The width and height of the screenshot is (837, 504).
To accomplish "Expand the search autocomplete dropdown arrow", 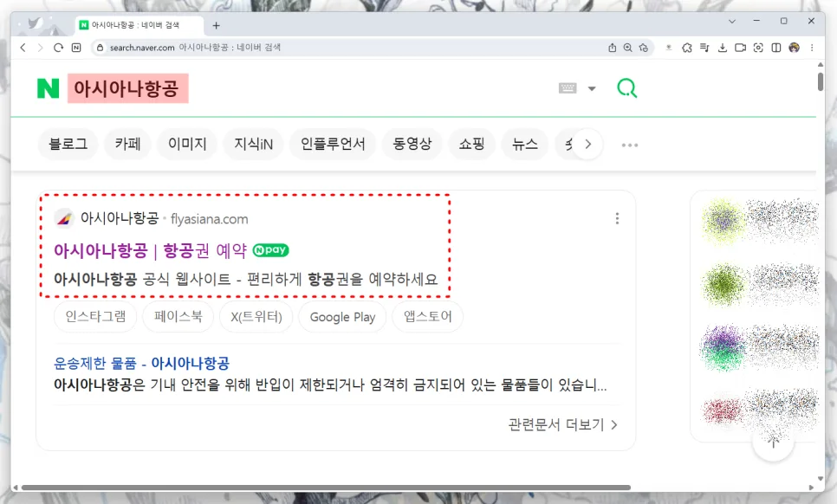I will coord(592,88).
